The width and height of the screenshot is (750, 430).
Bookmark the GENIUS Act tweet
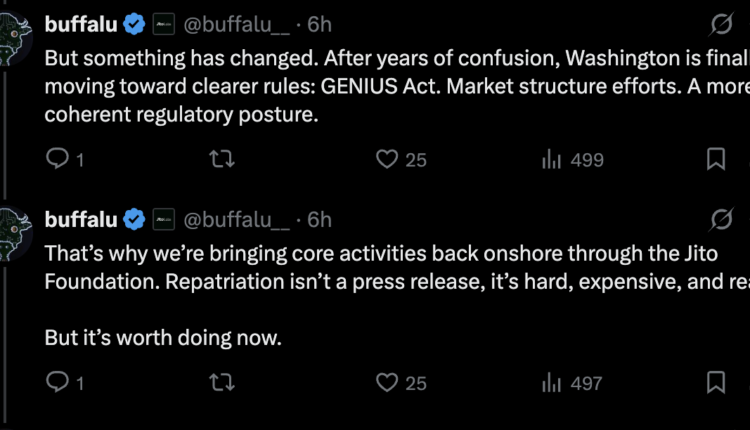click(716, 160)
